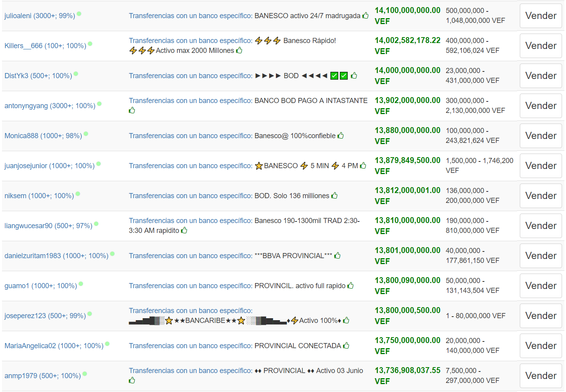Open the MariaAngelica02 profile link
566x392 pixels.
click(54, 346)
